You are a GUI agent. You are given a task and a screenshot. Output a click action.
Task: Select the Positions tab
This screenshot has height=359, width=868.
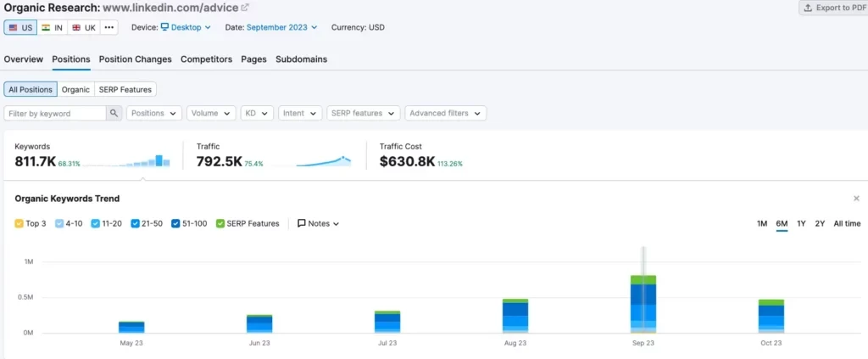coord(71,59)
